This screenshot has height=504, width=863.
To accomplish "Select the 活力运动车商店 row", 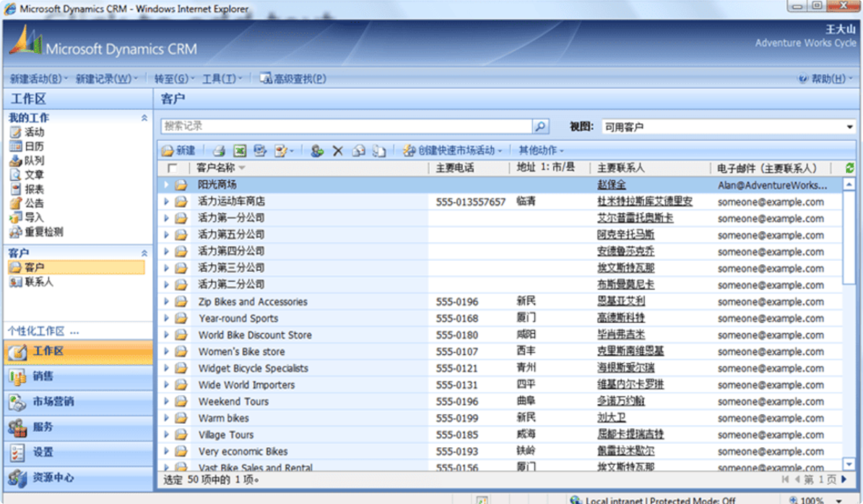I will point(500,201).
